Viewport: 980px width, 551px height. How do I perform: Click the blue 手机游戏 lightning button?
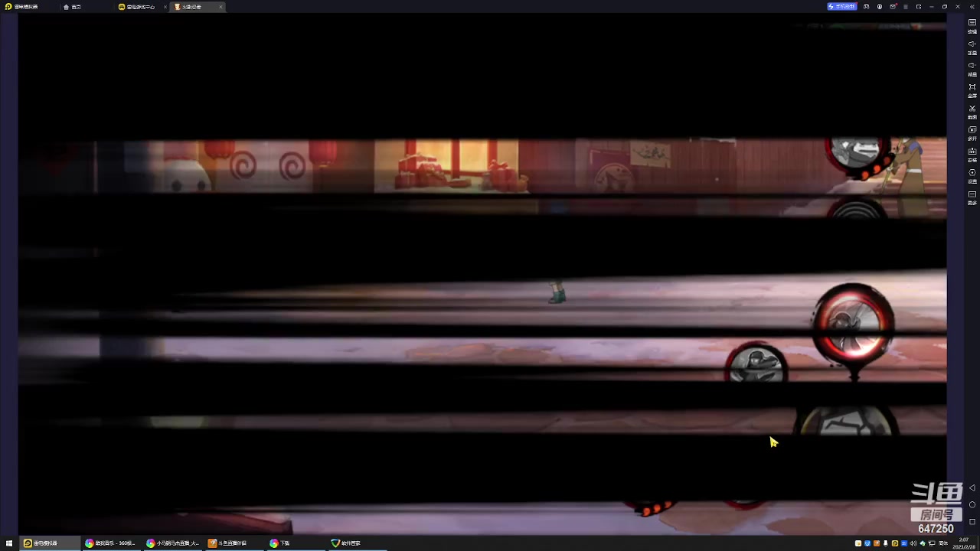click(x=841, y=6)
